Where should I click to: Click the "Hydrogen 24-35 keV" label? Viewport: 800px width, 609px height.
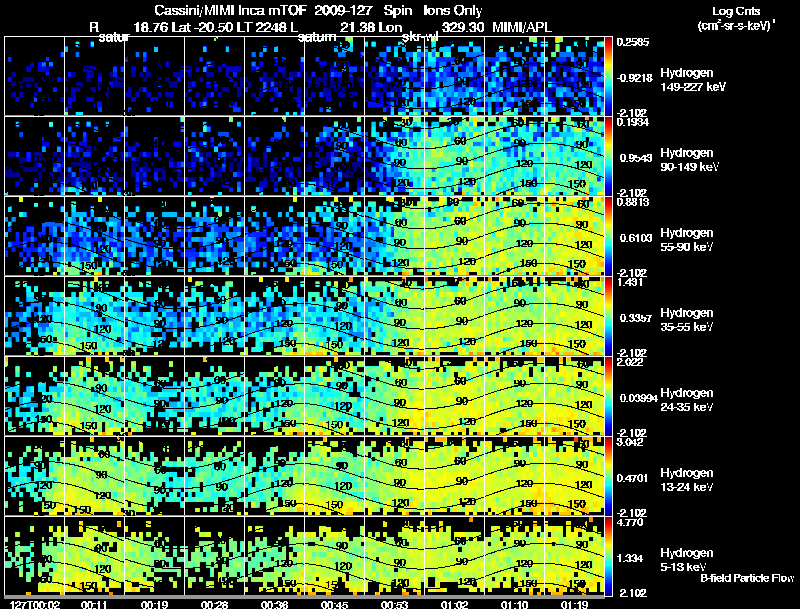coord(687,399)
